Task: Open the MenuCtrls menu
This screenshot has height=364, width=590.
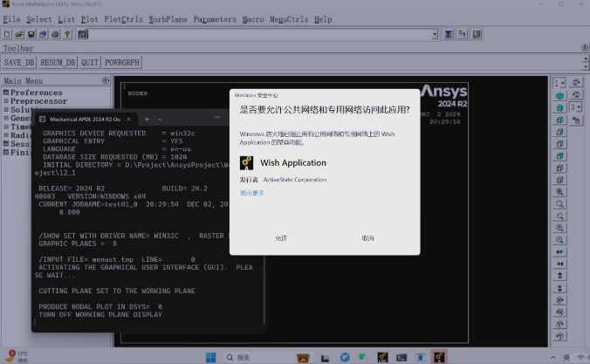Action: tap(289, 19)
